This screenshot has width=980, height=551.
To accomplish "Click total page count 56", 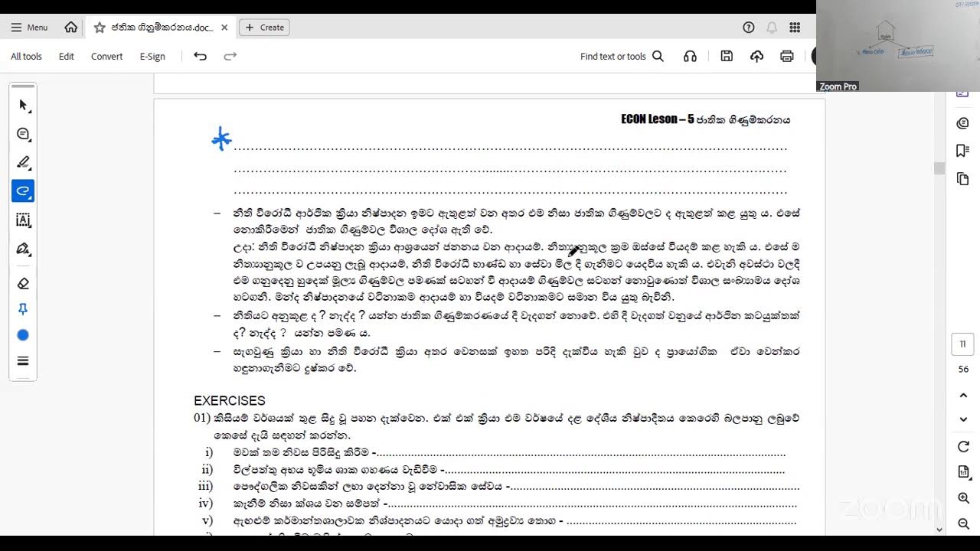I will point(963,369).
